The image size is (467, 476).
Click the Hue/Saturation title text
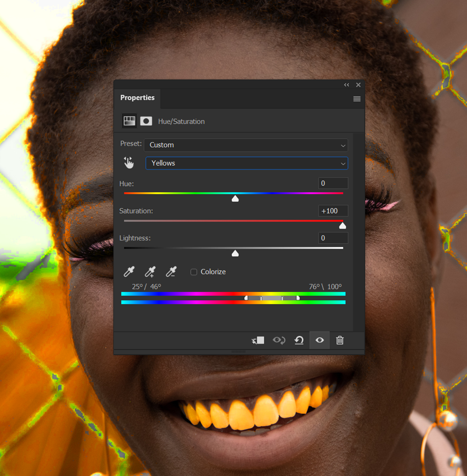(181, 121)
